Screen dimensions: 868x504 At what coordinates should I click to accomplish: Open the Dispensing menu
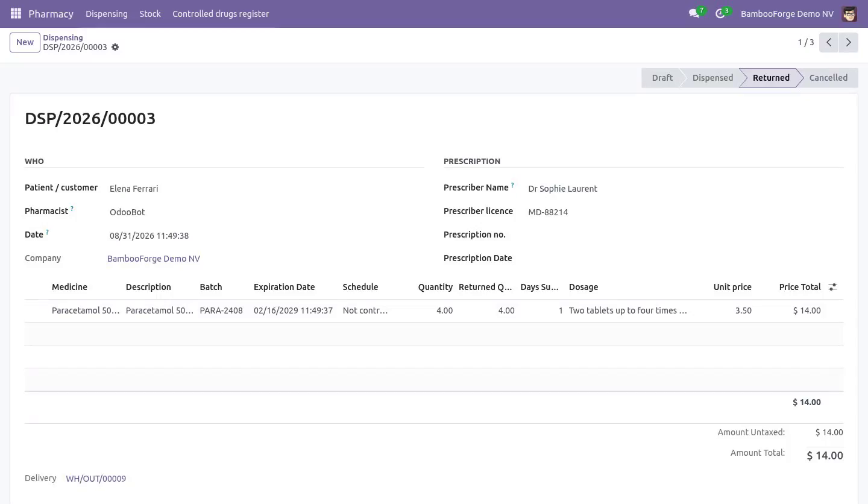click(107, 13)
